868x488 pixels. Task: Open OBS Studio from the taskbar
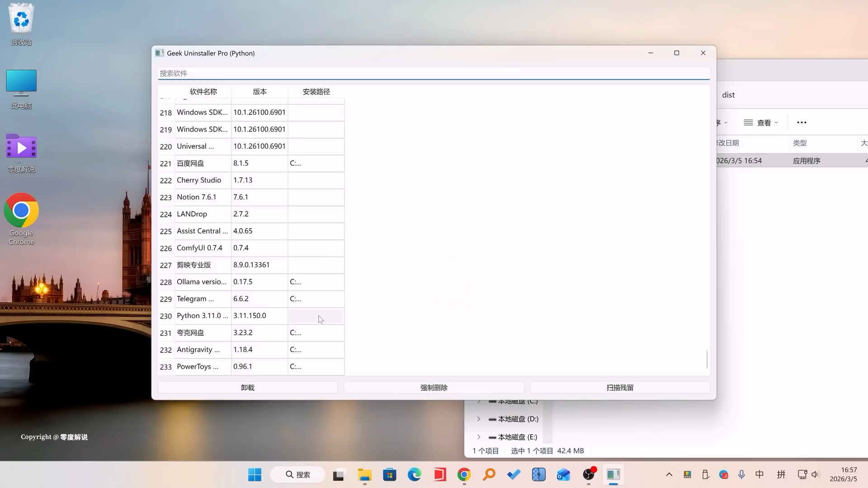(x=588, y=475)
